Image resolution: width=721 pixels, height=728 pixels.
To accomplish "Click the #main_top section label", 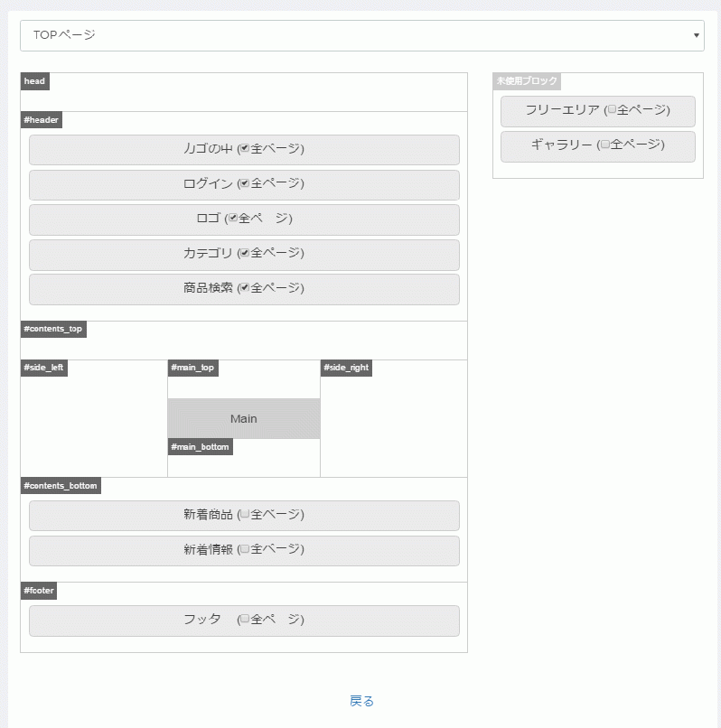I will tap(192, 369).
